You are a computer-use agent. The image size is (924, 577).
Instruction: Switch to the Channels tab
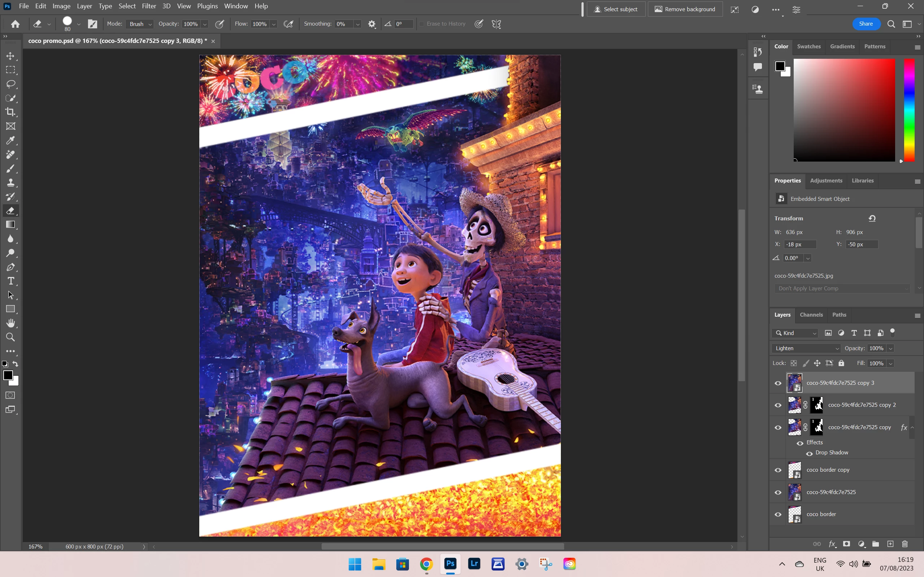point(811,315)
